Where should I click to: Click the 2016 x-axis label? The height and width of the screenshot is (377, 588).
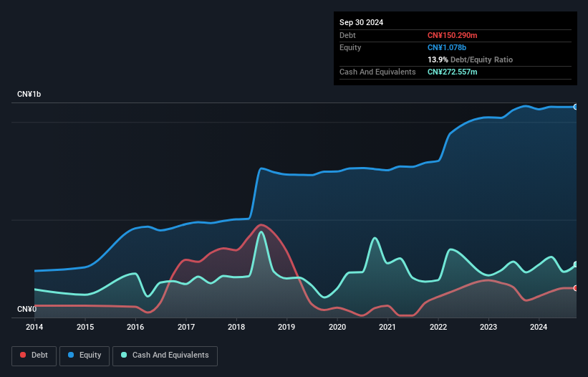click(135, 327)
